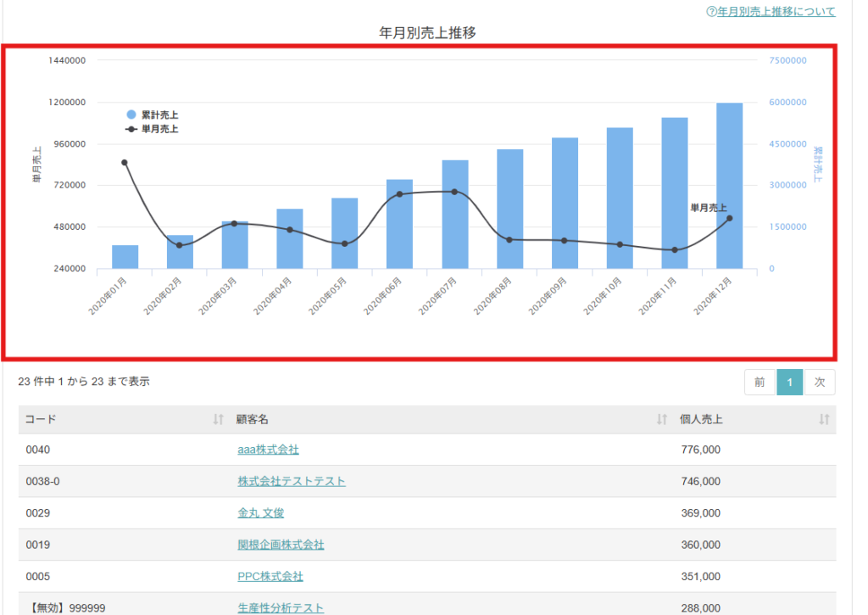868x615 pixels.
Task: Go to next page with 次 button
Action: pyautogui.click(x=819, y=383)
